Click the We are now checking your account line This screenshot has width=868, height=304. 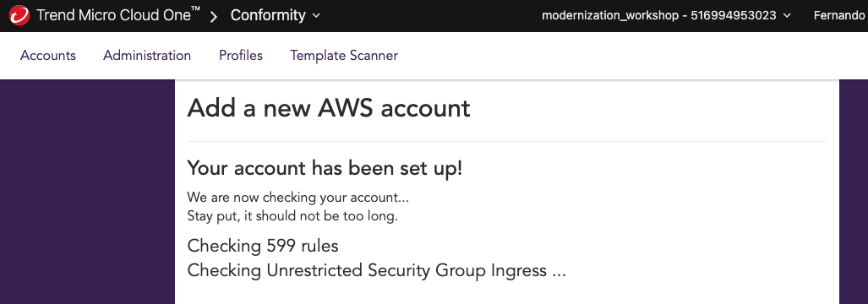[x=298, y=198]
